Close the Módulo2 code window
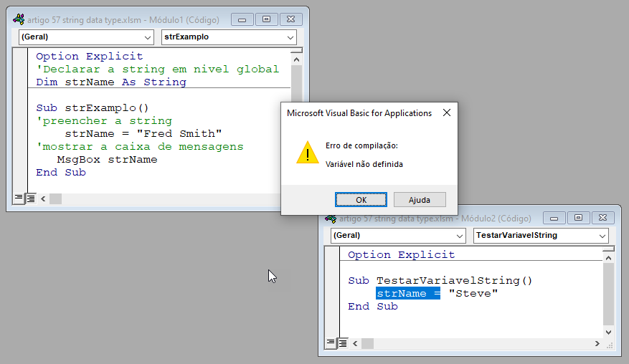The image size is (629, 364). (603, 218)
